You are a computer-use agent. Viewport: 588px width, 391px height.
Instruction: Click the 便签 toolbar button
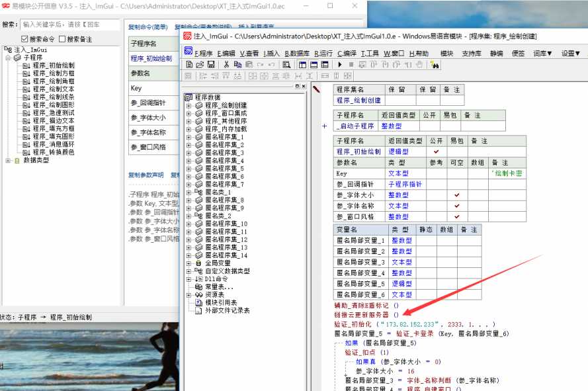click(519, 54)
